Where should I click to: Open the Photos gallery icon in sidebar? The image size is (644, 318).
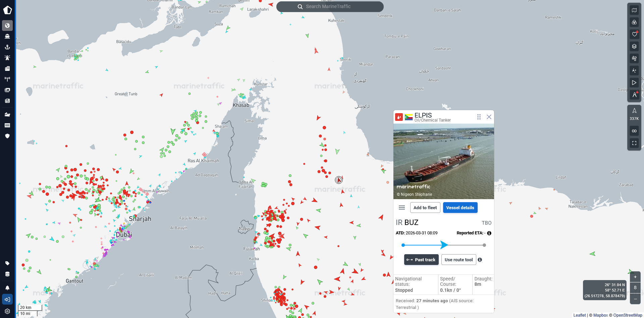[x=7, y=90]
